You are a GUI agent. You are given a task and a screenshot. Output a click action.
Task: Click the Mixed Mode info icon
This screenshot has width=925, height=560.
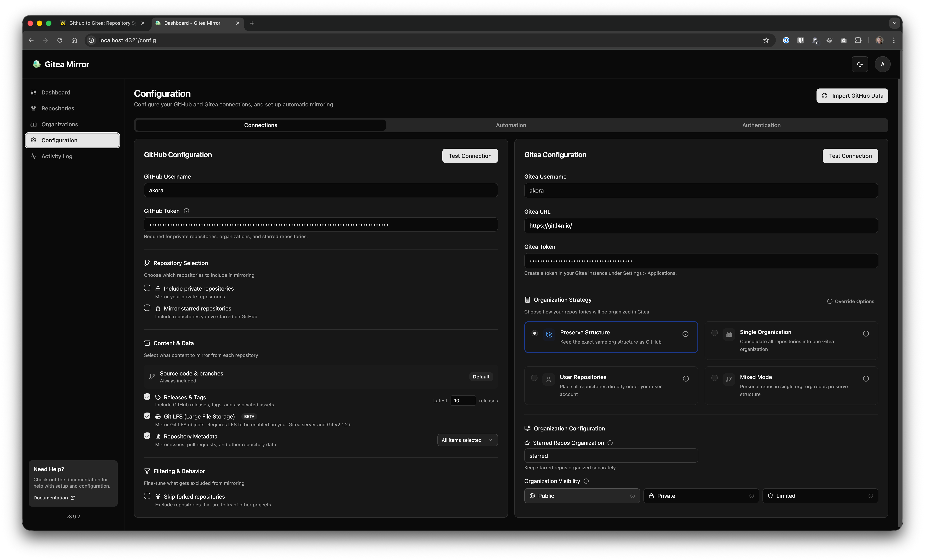tap(866, 378)
